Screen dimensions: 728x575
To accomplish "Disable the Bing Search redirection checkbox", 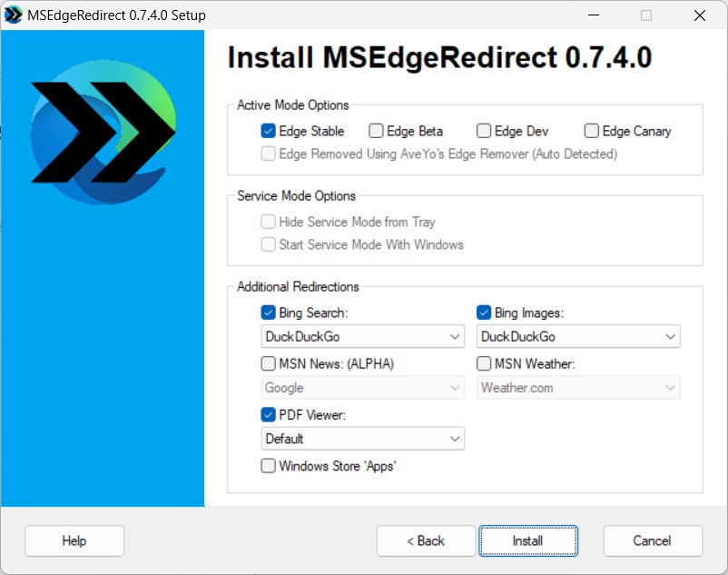I will coord(269,312).
